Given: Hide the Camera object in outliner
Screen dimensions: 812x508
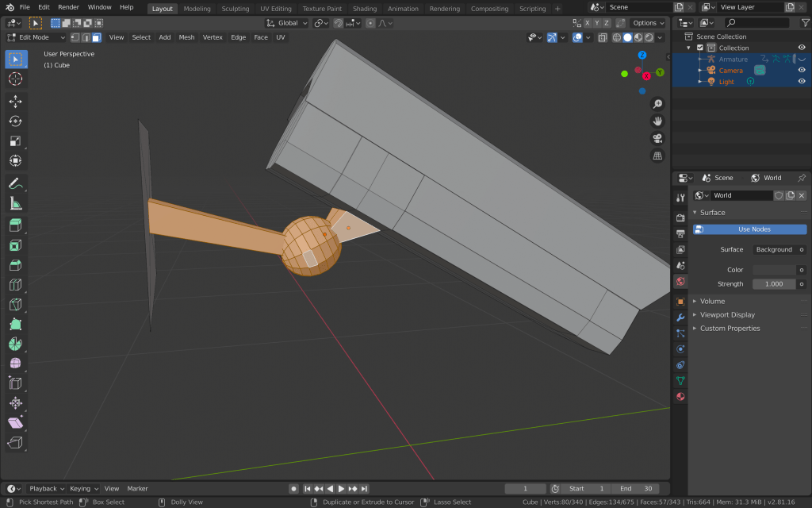Looking at the screenshot, I should [x=801, y=70].
